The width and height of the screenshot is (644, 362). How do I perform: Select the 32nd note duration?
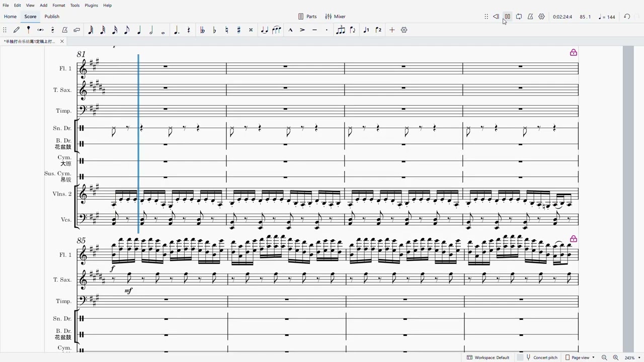[103, 30]
